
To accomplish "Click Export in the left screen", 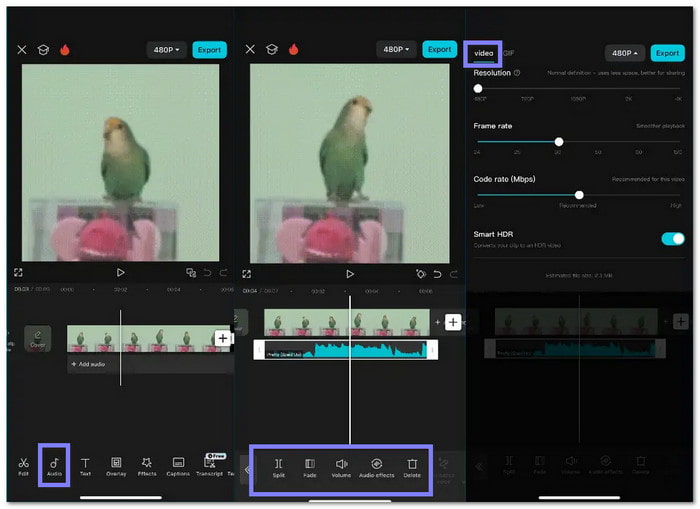I will coord(209,50).
